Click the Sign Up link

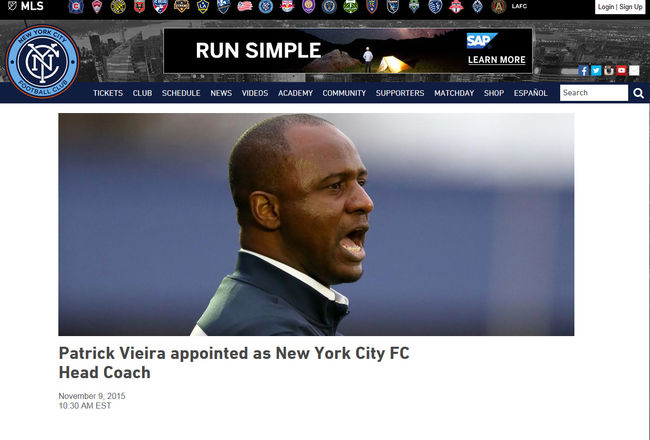(631, 7)
